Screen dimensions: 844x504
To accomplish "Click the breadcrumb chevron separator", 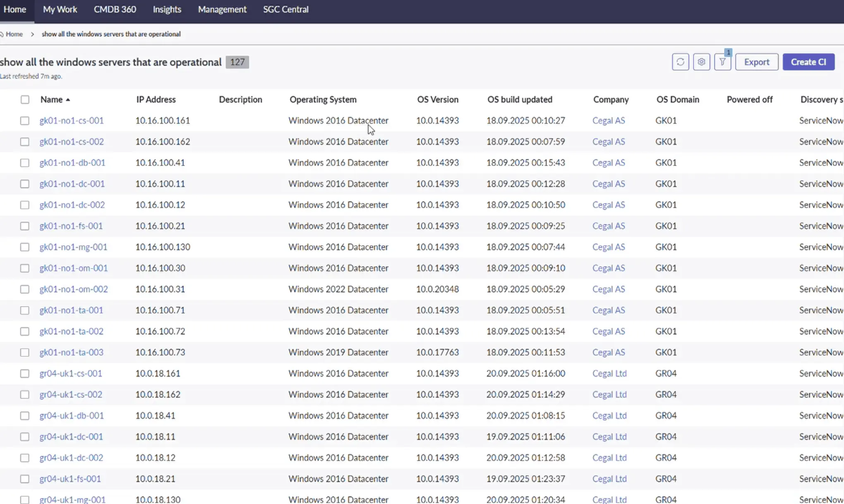I will pos(32,34).
